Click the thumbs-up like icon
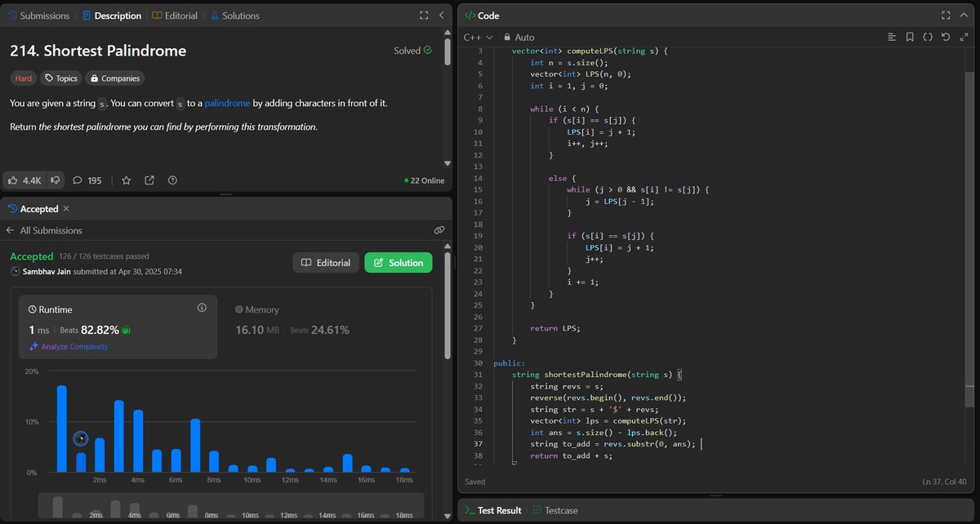This screenshot has height=524, width=980. click(x=15, y=180)
